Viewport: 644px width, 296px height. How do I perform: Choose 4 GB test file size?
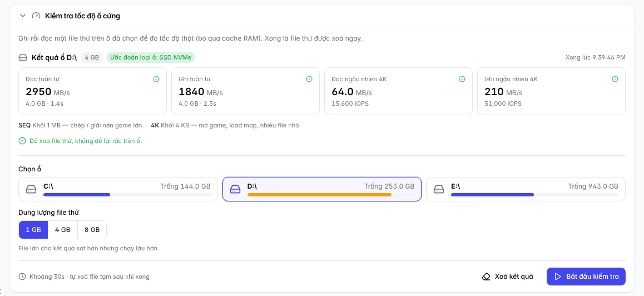click(x=63, y=230)
